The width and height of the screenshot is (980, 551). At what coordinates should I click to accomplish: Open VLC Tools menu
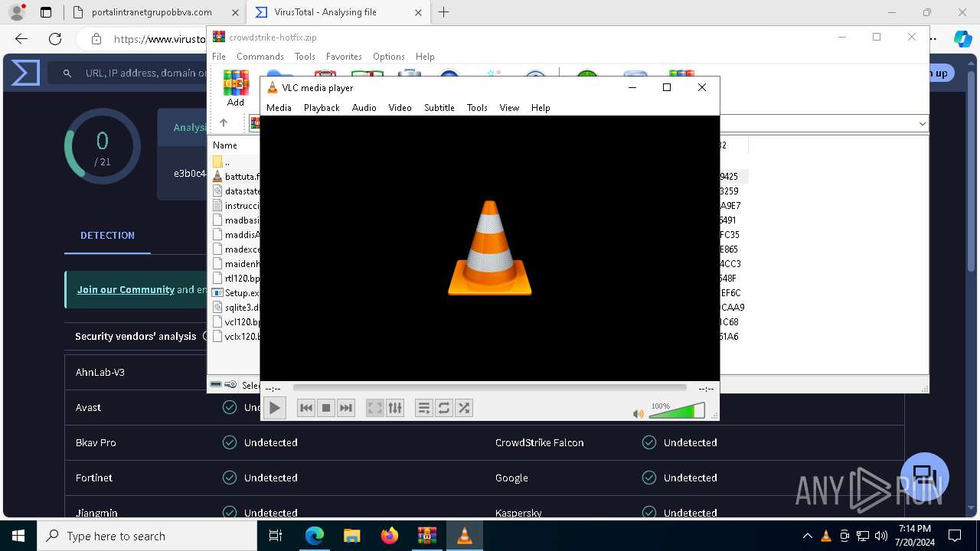tap(477, 108)
